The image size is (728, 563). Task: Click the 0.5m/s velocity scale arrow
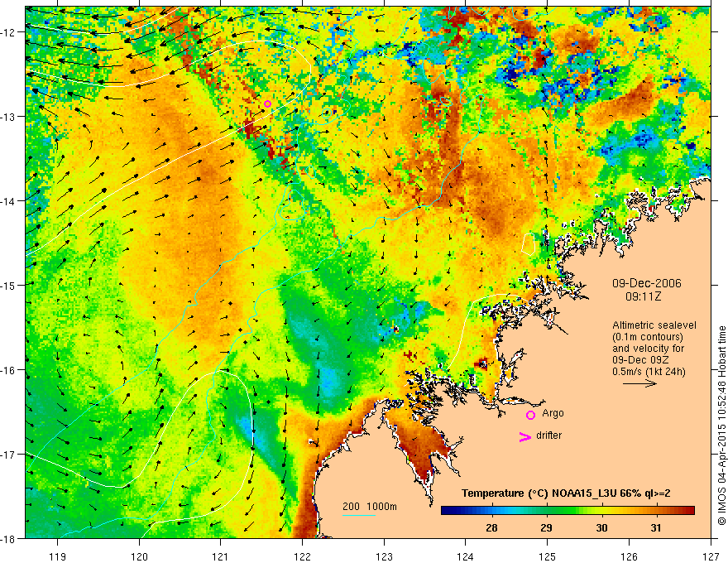coord(639,383)
